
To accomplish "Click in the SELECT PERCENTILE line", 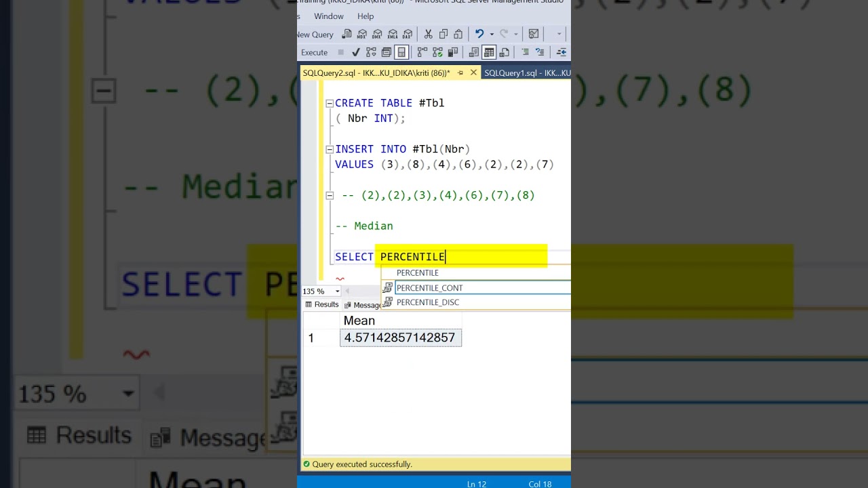I will tap(390, 257).
